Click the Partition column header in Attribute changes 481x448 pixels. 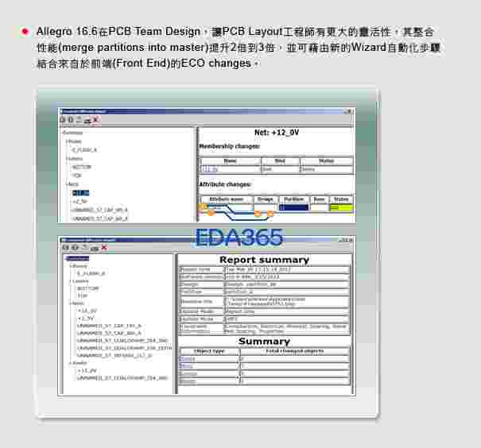294,199
